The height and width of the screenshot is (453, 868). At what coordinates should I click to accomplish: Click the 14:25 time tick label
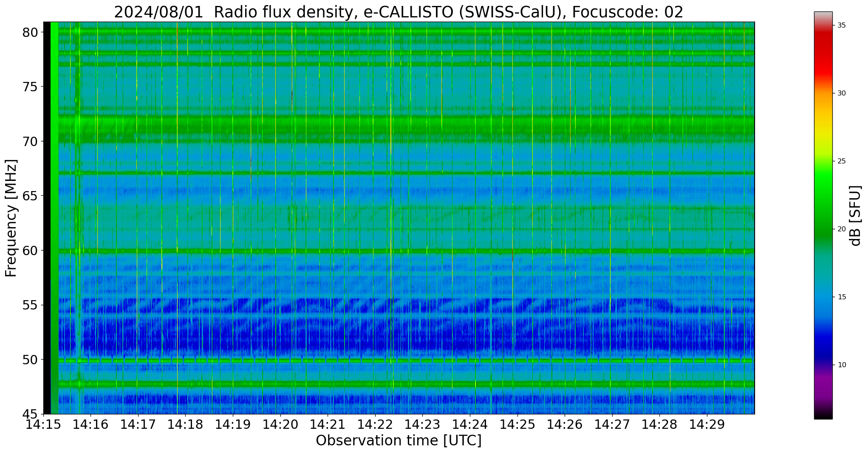pyautogui.click(x=517, y=425)
